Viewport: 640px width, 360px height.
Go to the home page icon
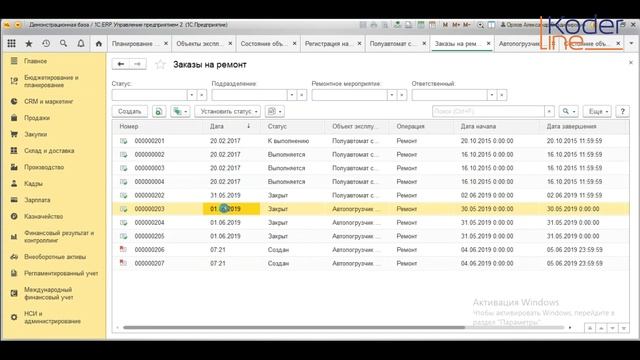pyautogui.click(x=99, y=43)
